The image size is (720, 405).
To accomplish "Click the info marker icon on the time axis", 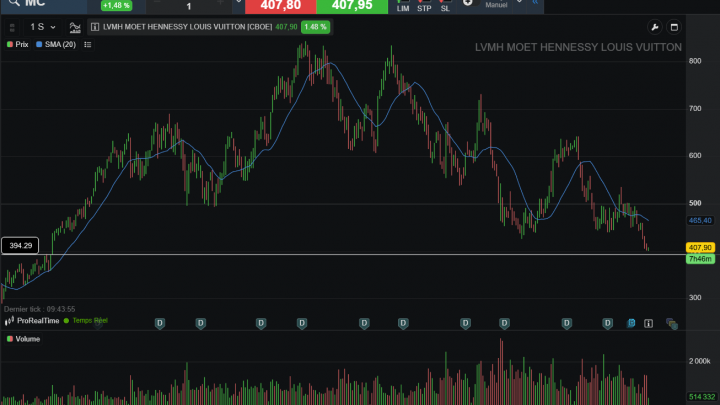I will click(648, 324).
